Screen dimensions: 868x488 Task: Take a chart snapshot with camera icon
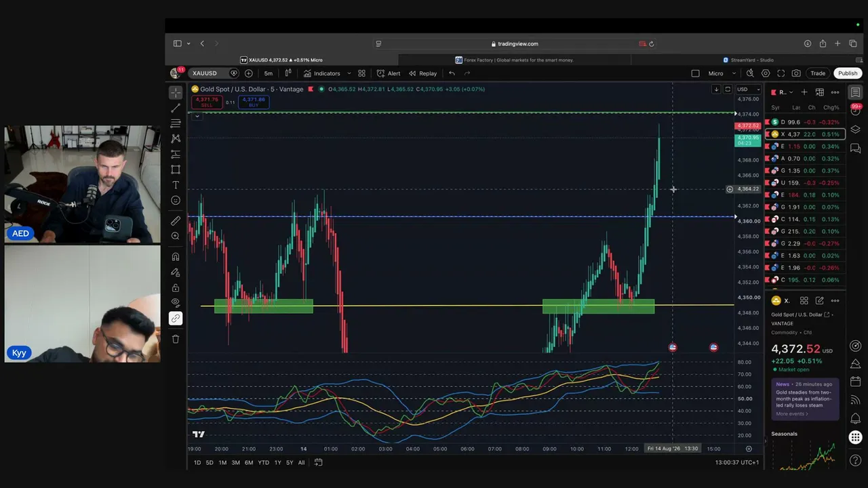796,73
